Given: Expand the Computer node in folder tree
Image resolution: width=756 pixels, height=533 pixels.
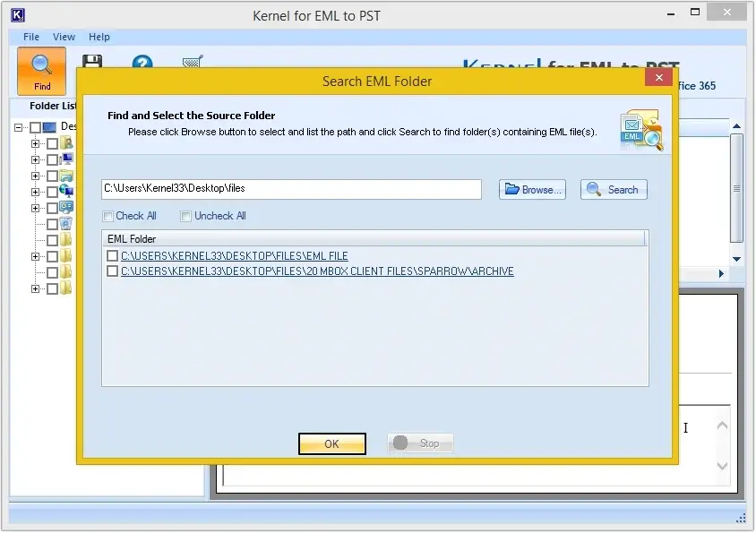Looking at the screenshot, I should 35,159.
